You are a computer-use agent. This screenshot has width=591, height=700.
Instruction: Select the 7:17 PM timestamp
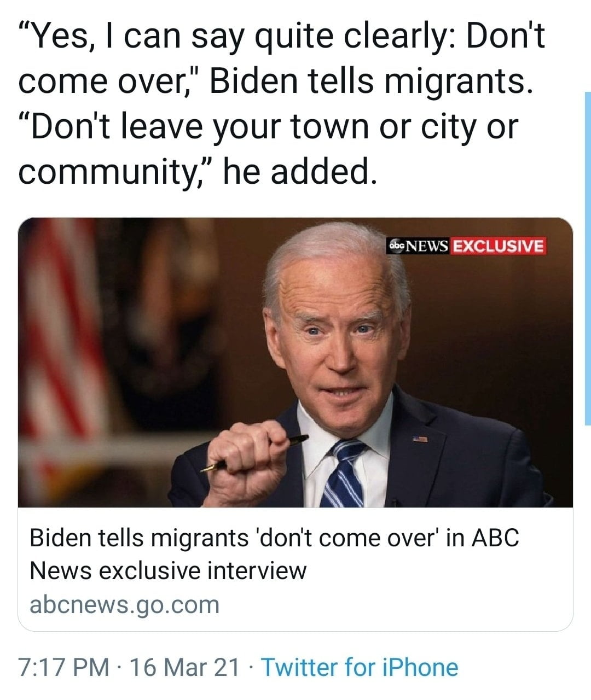(63, 667)
